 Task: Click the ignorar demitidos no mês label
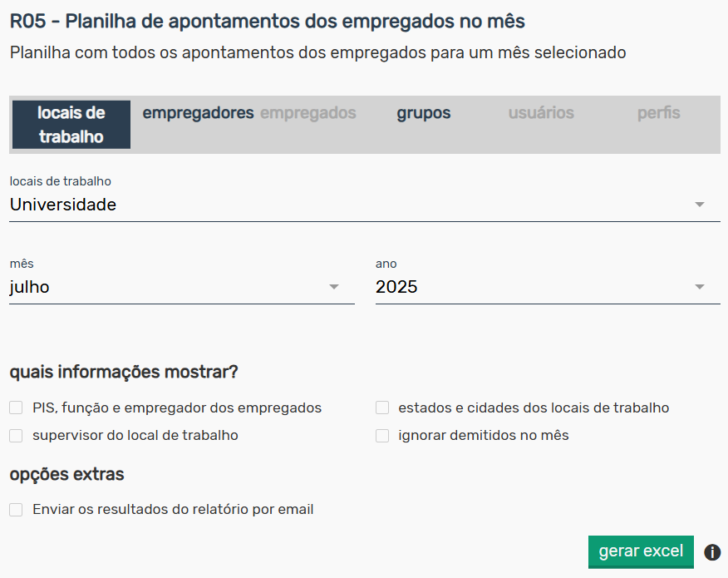(x=484, y=435)
